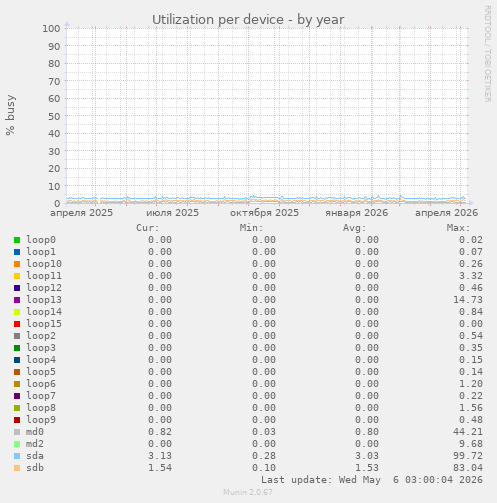Click the Max: column header
The height and width of the screenshot is (503, 497).
458,228
